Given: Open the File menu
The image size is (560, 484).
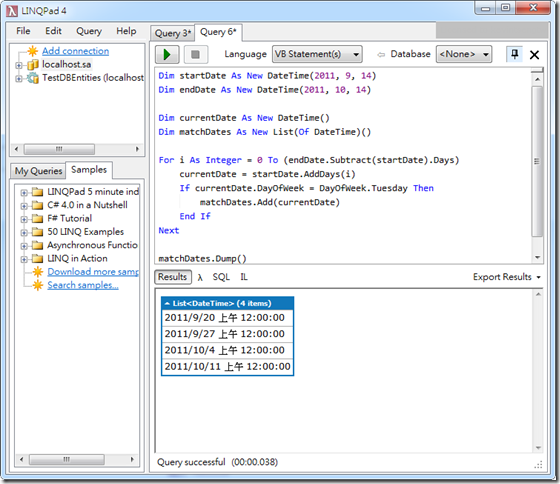Looking at the screenshot, I should [x=23, y=31].
